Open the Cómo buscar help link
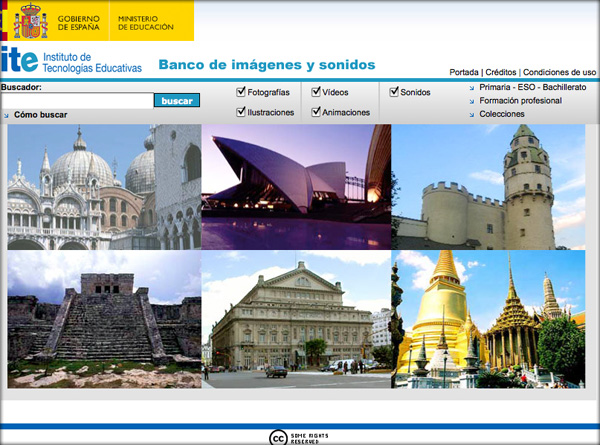 point(41,115)
